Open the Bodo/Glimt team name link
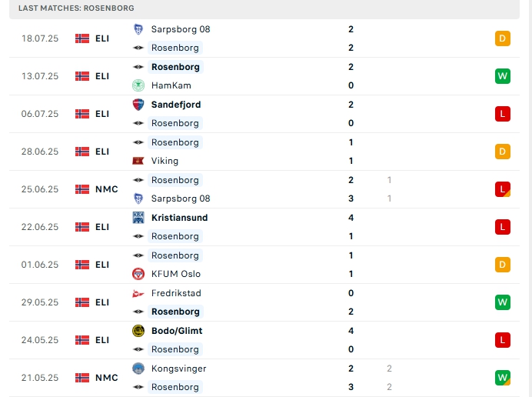 click(177, 331)
